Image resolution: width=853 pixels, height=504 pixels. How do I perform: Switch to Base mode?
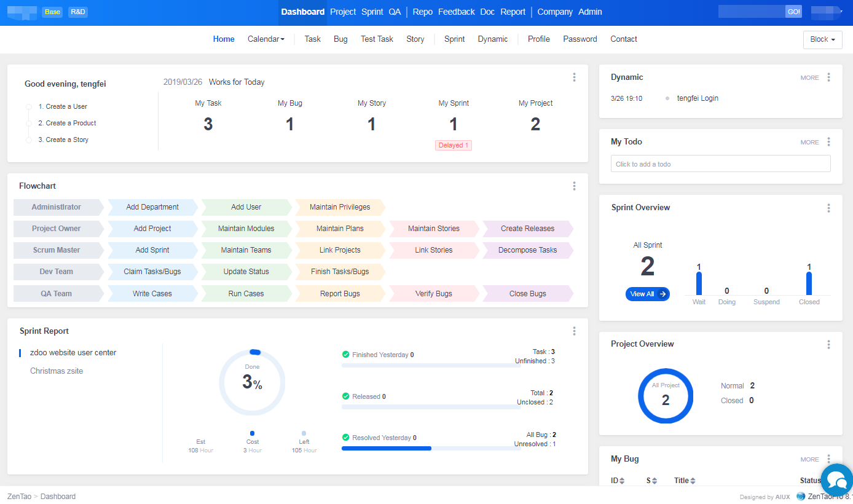pyautogui.click(x=52, y=12)
